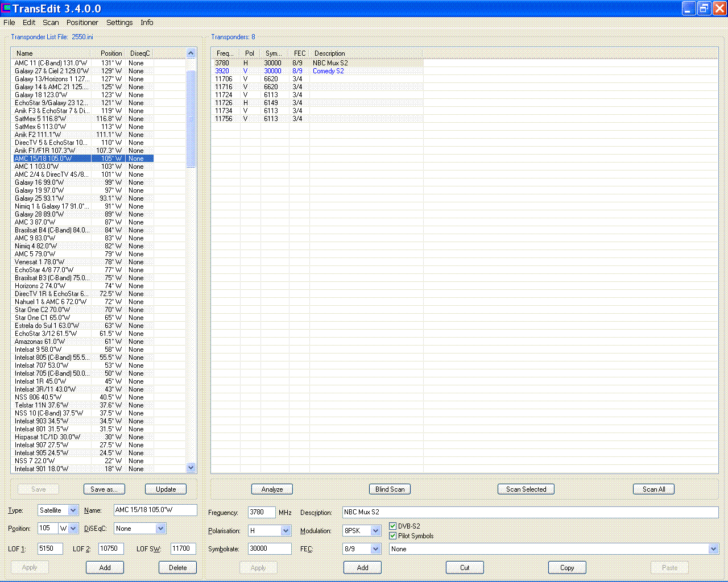This screenshot has width=728, height=582.
Task: Open the Polarisation dropdown
Action: [x=286, y=531]
